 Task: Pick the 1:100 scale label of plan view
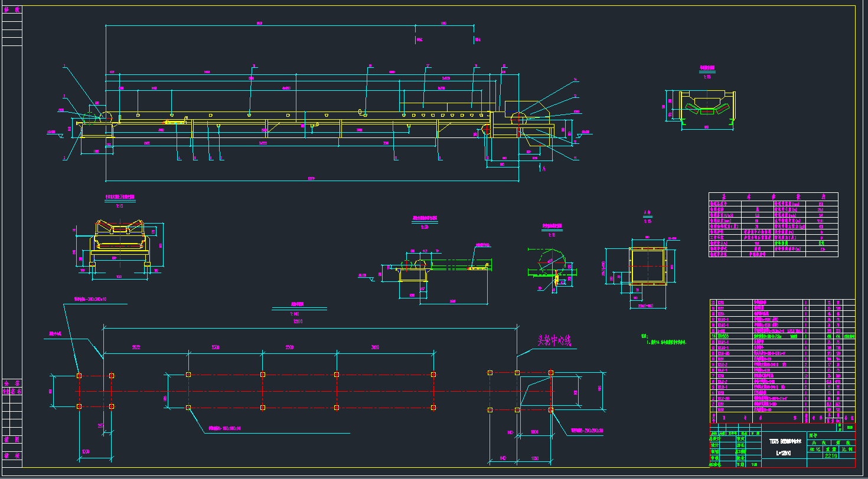tap(295, 314)
